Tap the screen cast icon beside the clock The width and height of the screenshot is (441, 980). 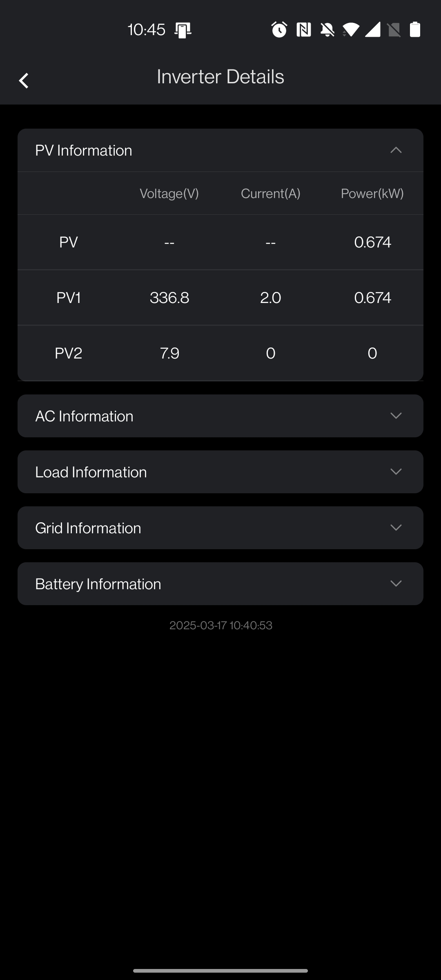coord(183,30)
